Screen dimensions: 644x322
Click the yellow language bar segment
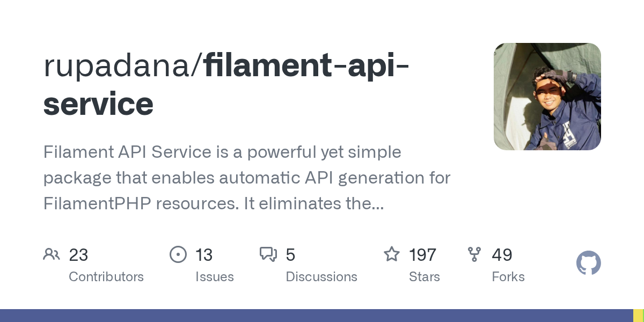(x=638, y=316)
